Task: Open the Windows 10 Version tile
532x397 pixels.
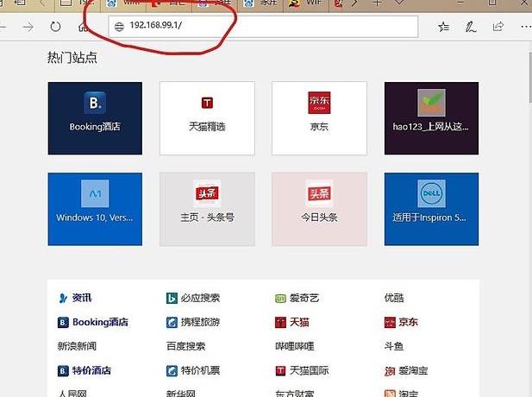Action: [95, 209]
